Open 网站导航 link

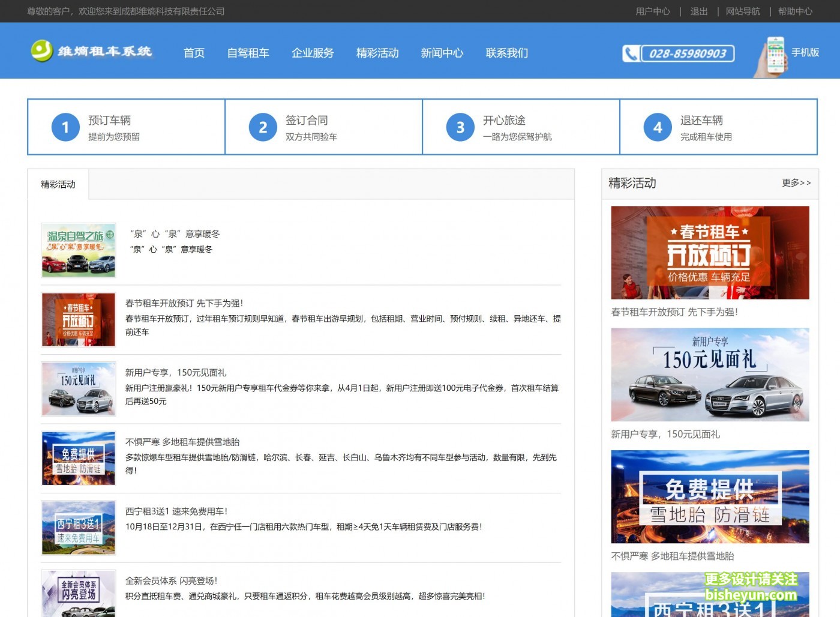click(x=743, y=11)
